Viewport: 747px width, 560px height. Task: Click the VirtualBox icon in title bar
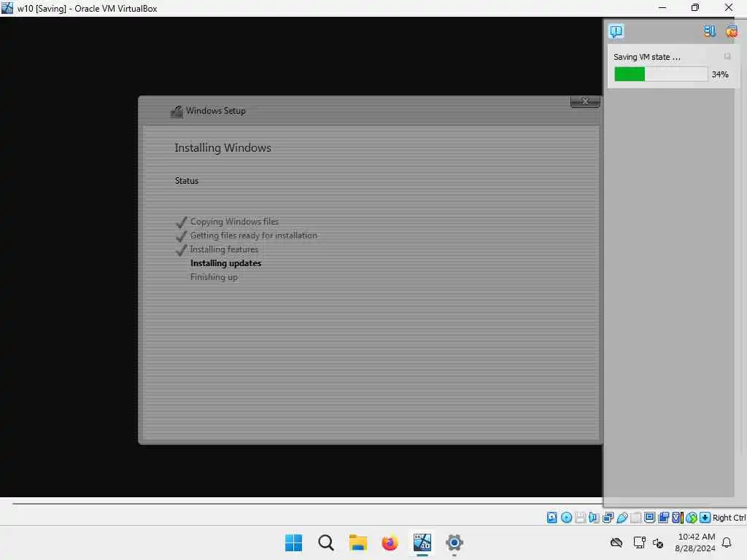(7, 8)
